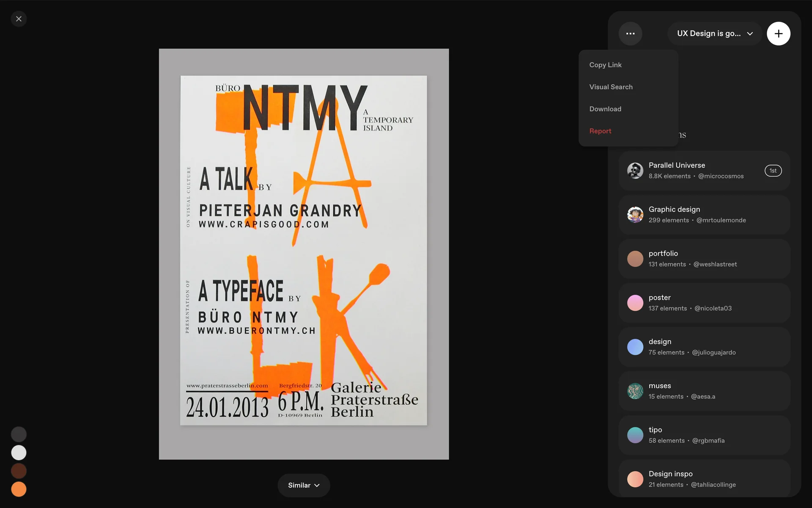Click the white plus add button
Screen dimensions: 812x508
(778, 33)
